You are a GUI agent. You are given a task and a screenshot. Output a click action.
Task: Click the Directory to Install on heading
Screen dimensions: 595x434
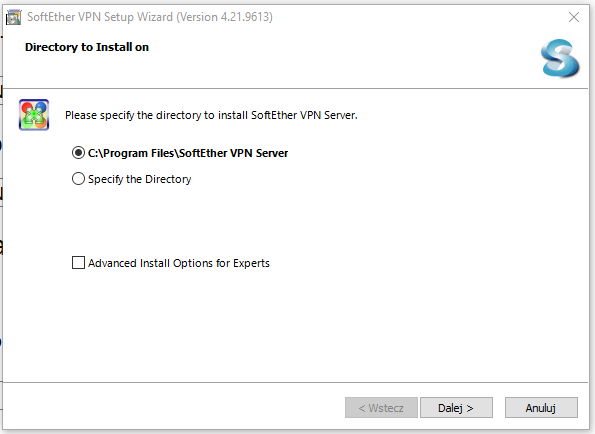pyautogui.click(x=87, y=47)
